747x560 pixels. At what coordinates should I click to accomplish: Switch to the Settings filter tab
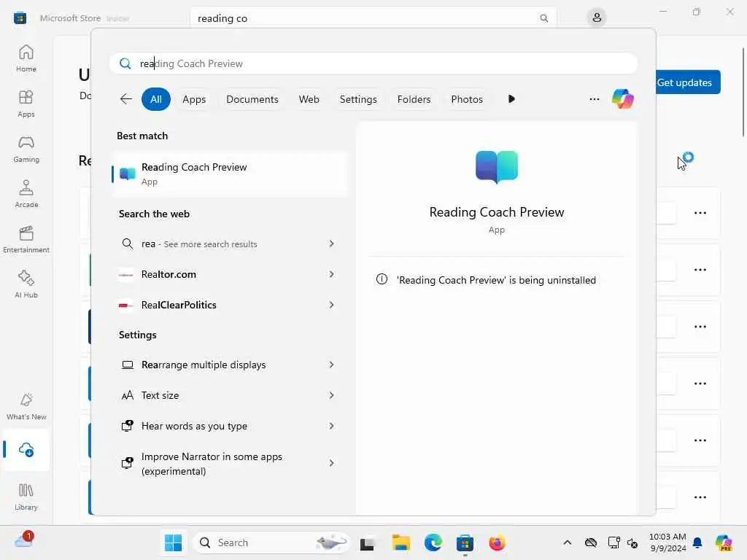point(357,99)
